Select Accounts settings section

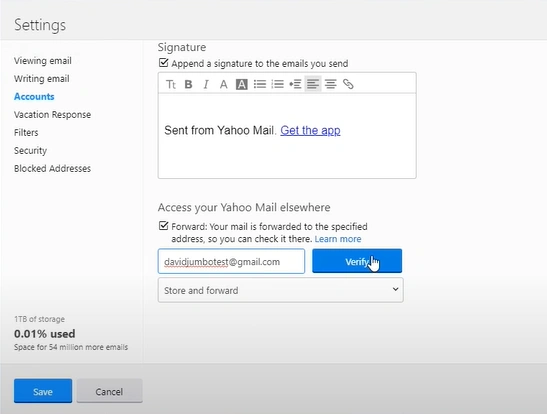point(34,97)
